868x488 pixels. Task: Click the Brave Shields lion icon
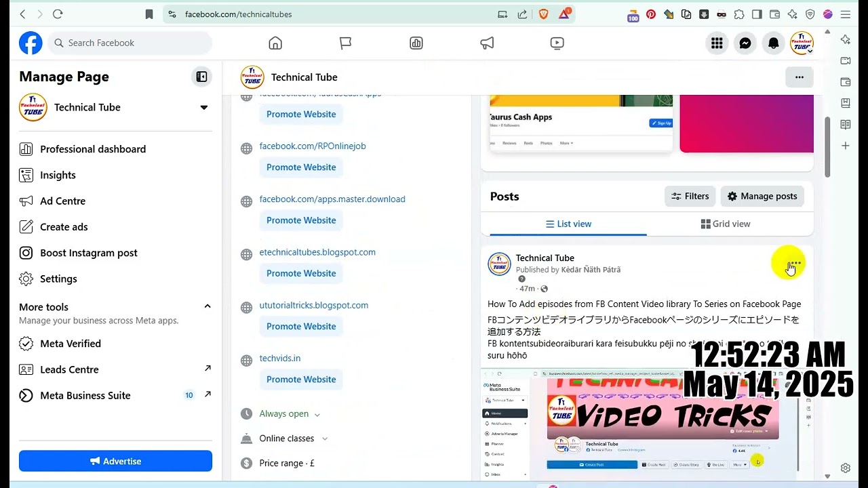[x=543, y=14]
